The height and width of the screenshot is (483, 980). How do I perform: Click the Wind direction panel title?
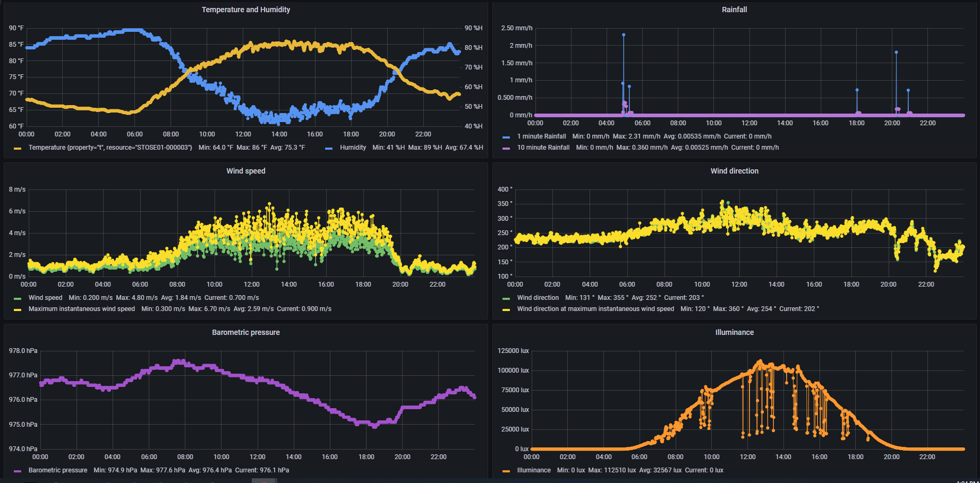(734, 171)
